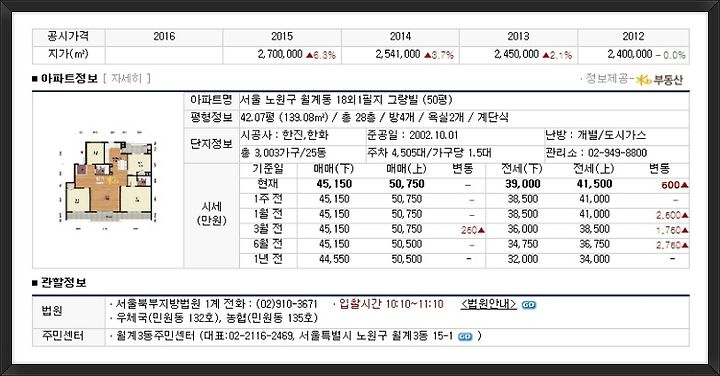Click the 난방 : 개별/도시가스 cell
The image size is (720, 376).
pyautogui.click(x=596, y=135)
